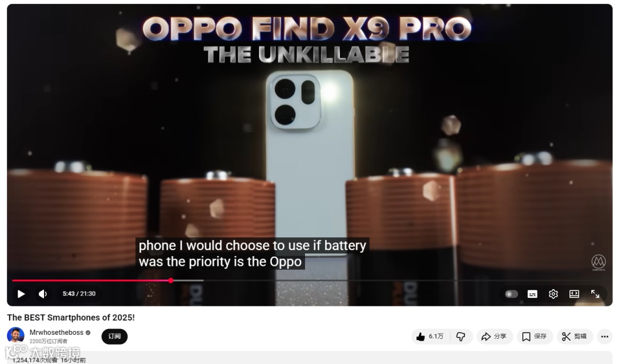Create a clip with scissors 剪辑 button

pos(575,337)
